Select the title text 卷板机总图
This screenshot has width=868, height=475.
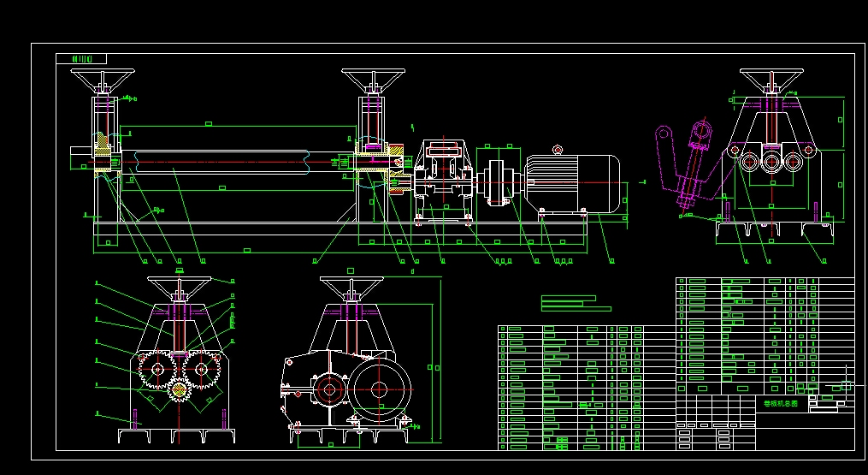(781, 404)
